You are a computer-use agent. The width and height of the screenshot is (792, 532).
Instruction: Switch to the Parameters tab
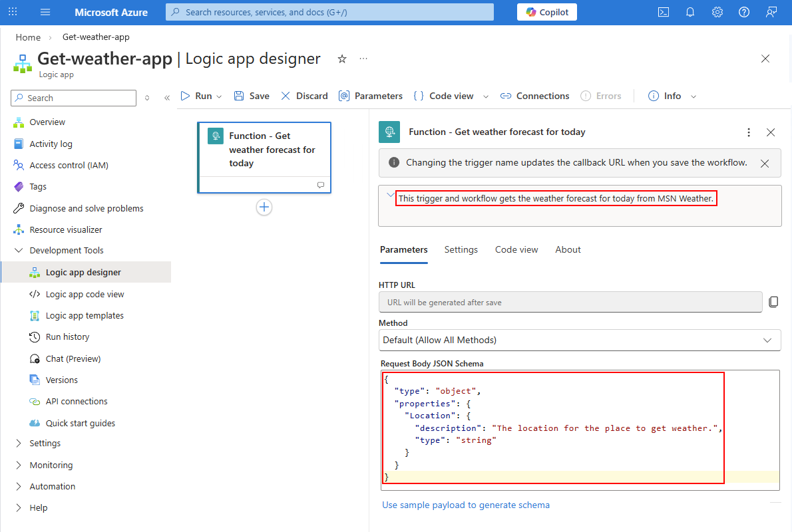tap(403, 250)
